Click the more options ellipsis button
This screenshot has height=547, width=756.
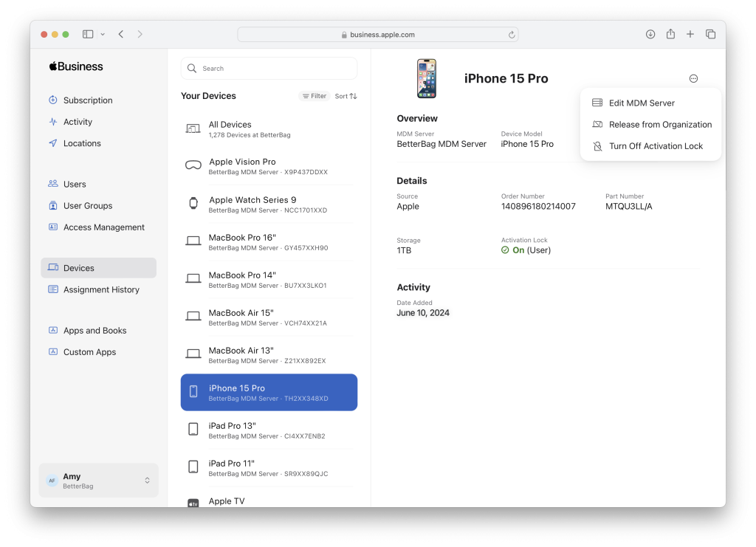tap(693, 79)
